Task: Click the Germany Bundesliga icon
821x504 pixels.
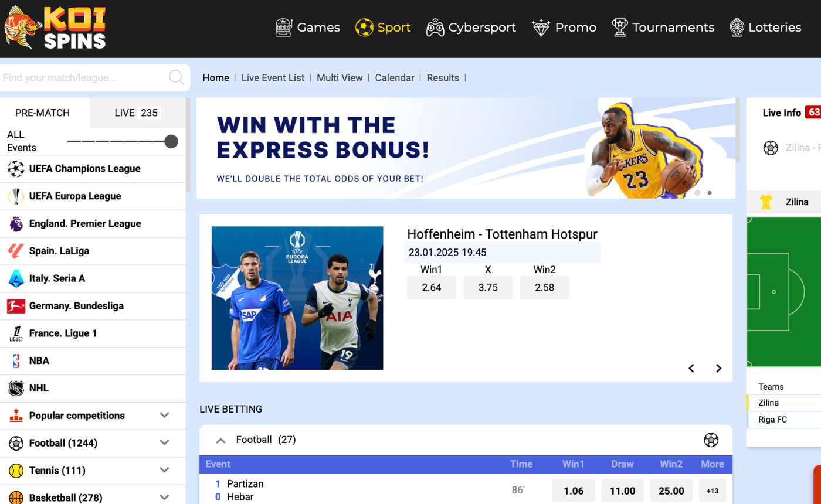Action: point(16,306)
